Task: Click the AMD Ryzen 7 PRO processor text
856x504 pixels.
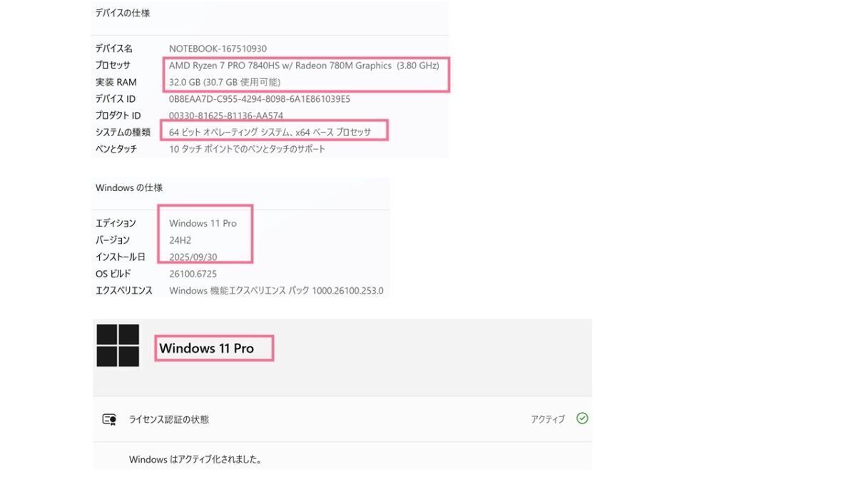Action: (x=304, y=65)
